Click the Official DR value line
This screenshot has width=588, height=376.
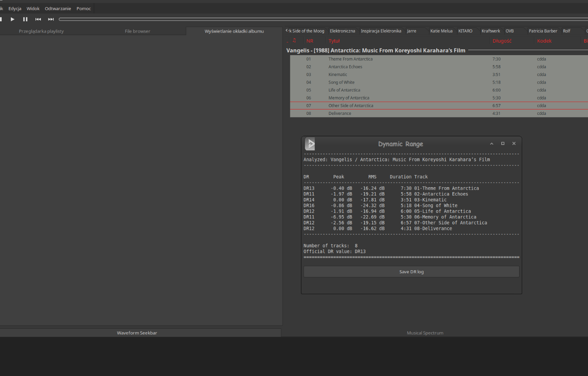pyautogui.click(x=335, y=252)
